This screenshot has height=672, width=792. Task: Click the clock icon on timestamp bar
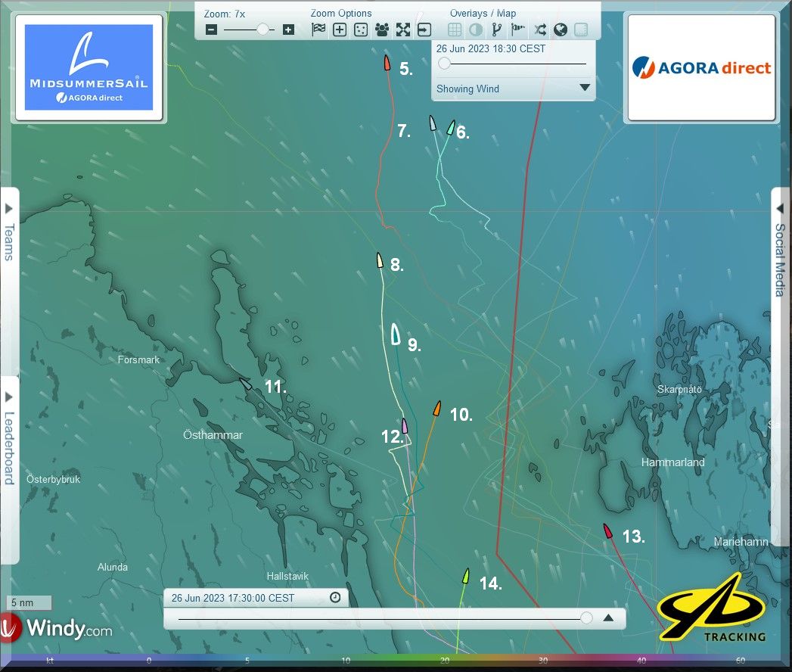(335, 598)
